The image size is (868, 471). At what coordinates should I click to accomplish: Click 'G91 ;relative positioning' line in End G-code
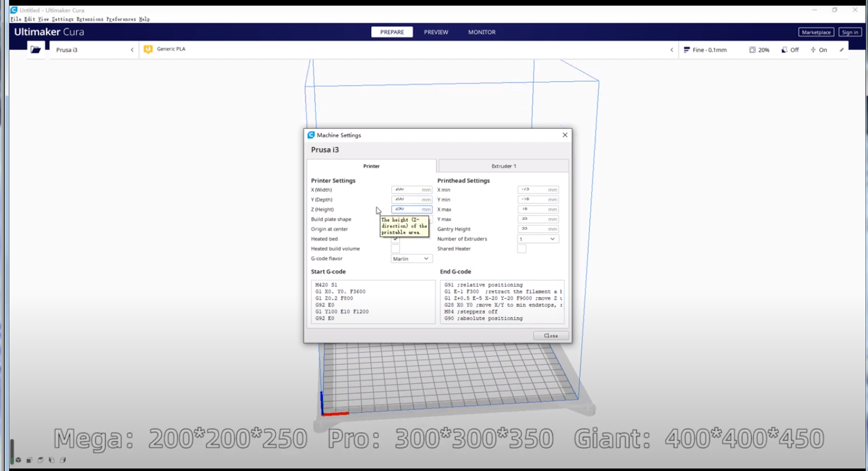484,285
